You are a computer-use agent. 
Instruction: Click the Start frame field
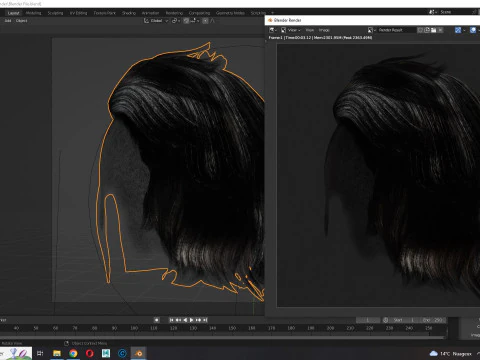point(404,320)
